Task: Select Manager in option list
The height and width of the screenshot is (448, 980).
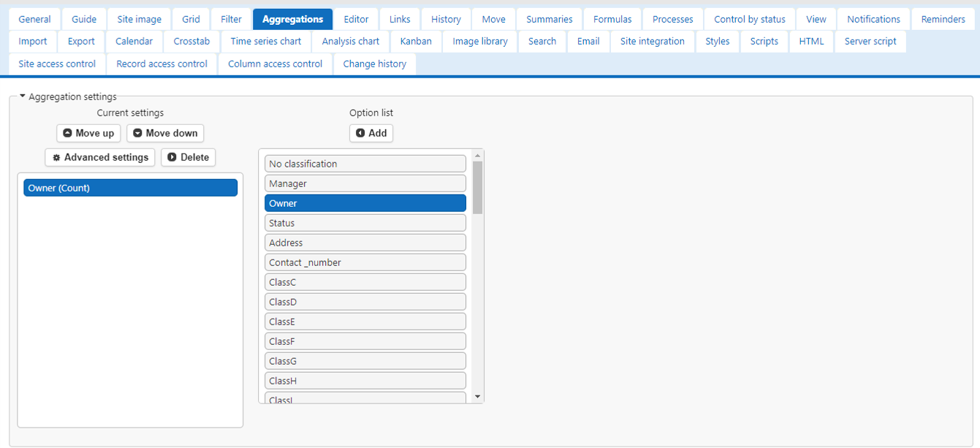Action: click(x=365, y=183)
